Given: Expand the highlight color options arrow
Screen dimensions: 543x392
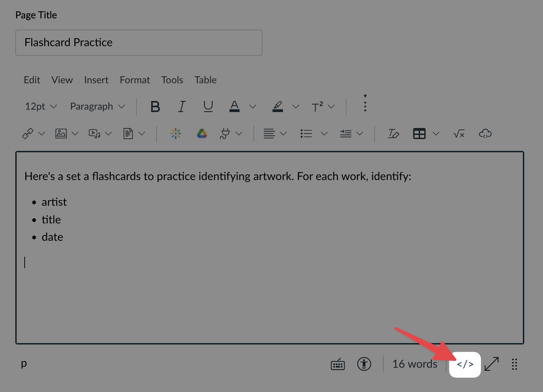Looking at the screenshot, I should [x=296, y=106].
